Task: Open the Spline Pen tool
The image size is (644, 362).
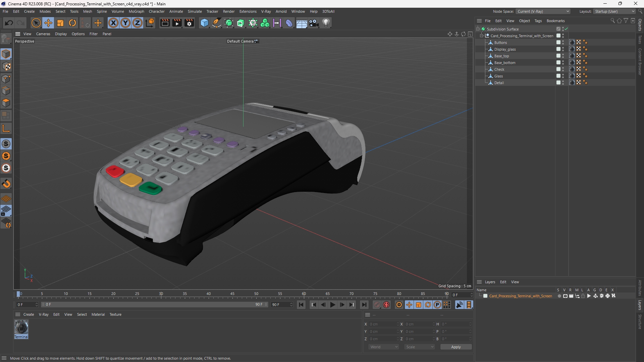Action: click(217, 23)
